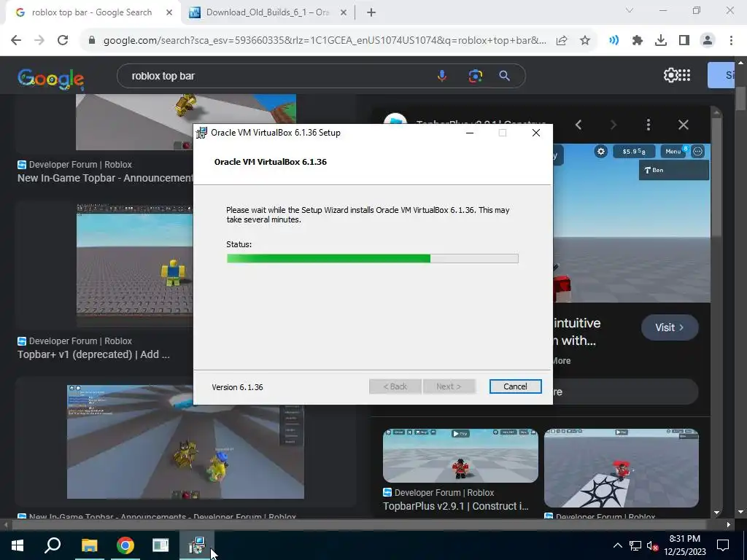Open muted volume tray icon

click(652, 545)
